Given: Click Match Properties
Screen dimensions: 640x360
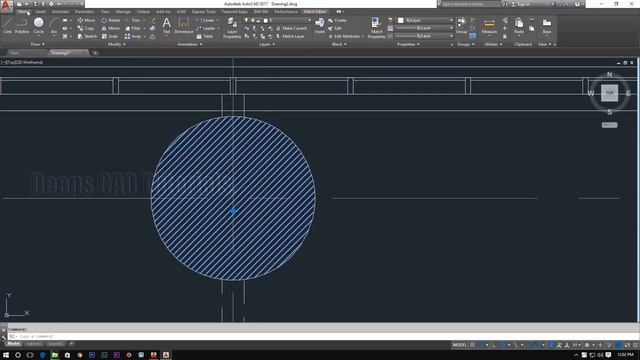Looking at the screenshot, I should pyautogui.click(x=376, y=28).
